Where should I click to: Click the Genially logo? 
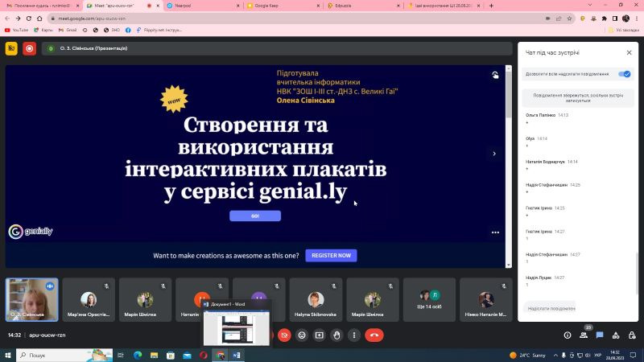tap(31, 232)
